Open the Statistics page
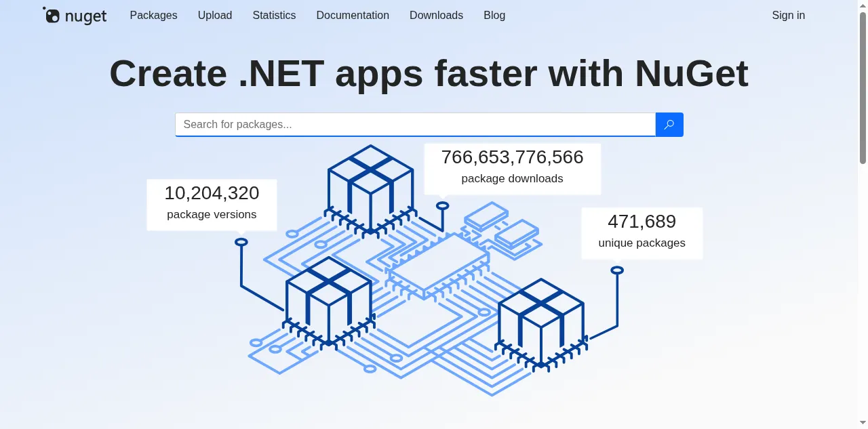 pyautogui.click(x=274, y=15)
